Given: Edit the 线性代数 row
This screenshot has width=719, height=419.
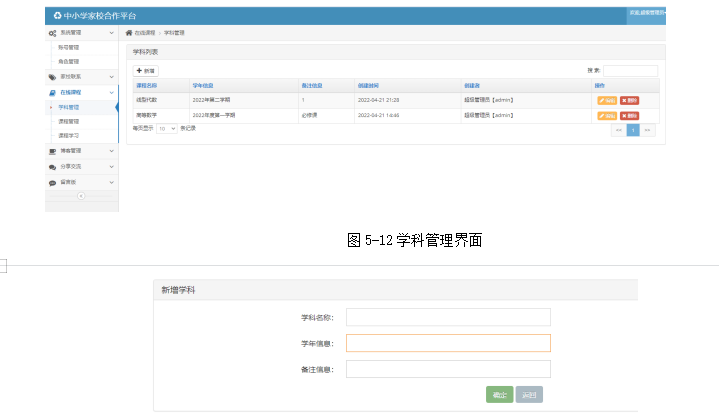Looking at the screenshot, I should tap(607, 100).
